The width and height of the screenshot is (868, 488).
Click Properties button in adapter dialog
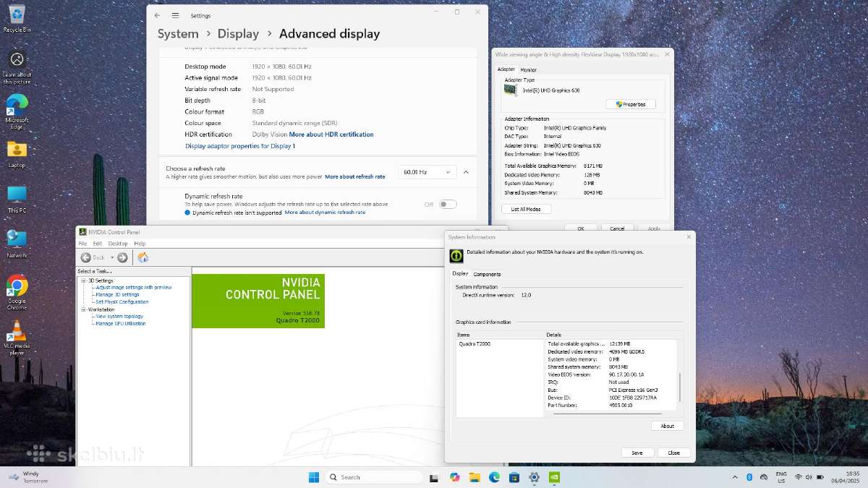click(631, 104)
